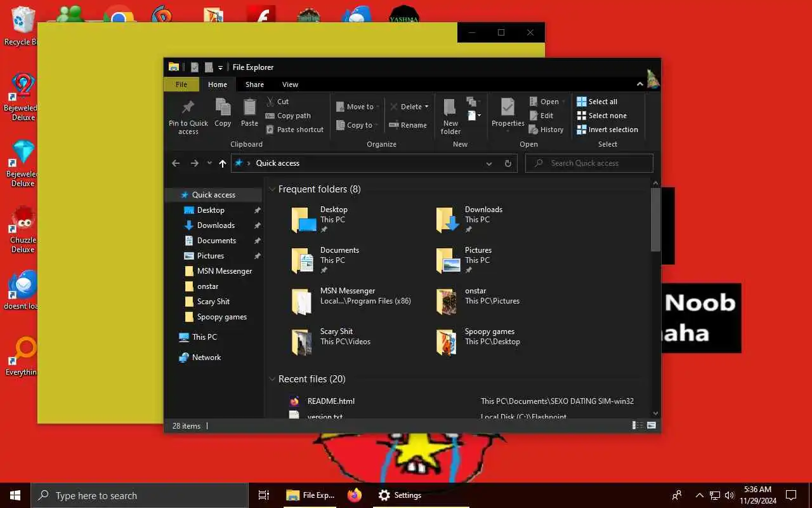812x508 pixels.
Task: Expand the address bar history dropdown
Action: [x=489, y=163]
